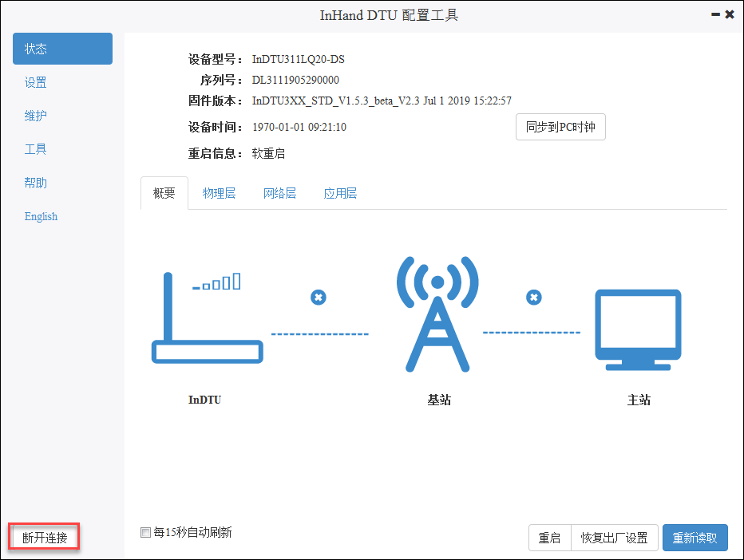Click the 恢复出厂设置 button
This screenshot has height=560, width=744.
615,538
